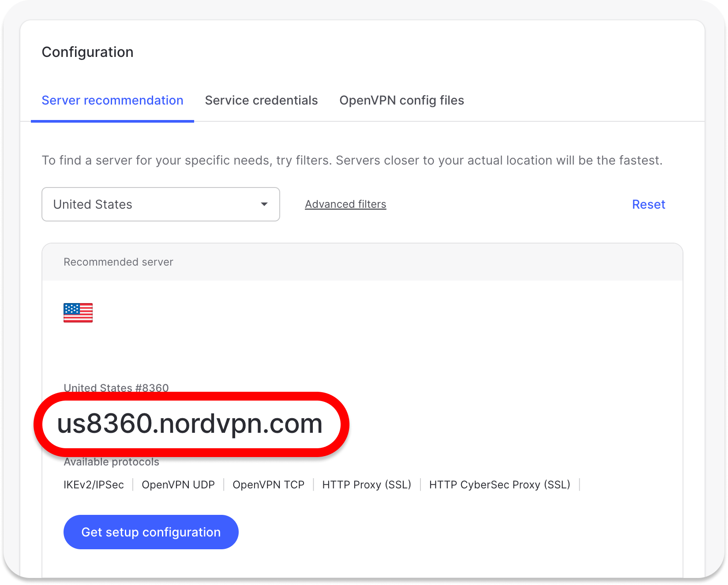Click the Recommended server header

(x=118, y=262)
